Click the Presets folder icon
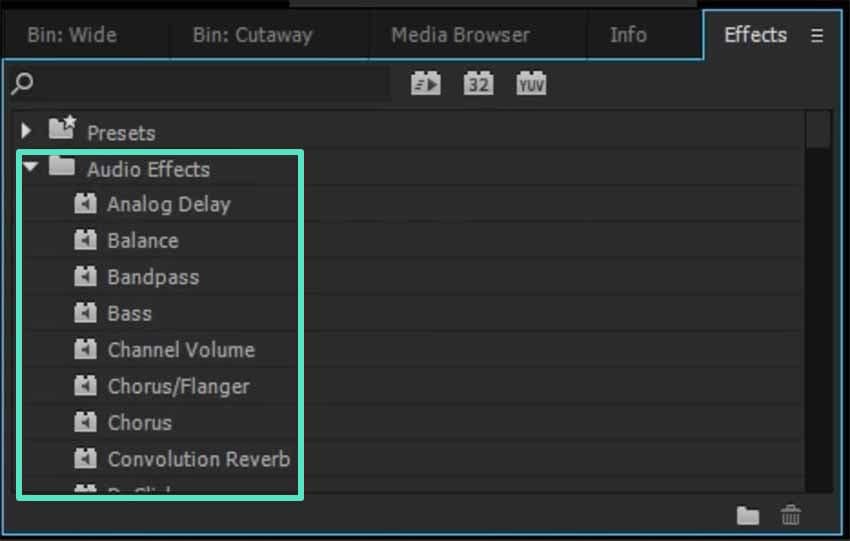This screenshot has width=850, height=541. (62, 130)
